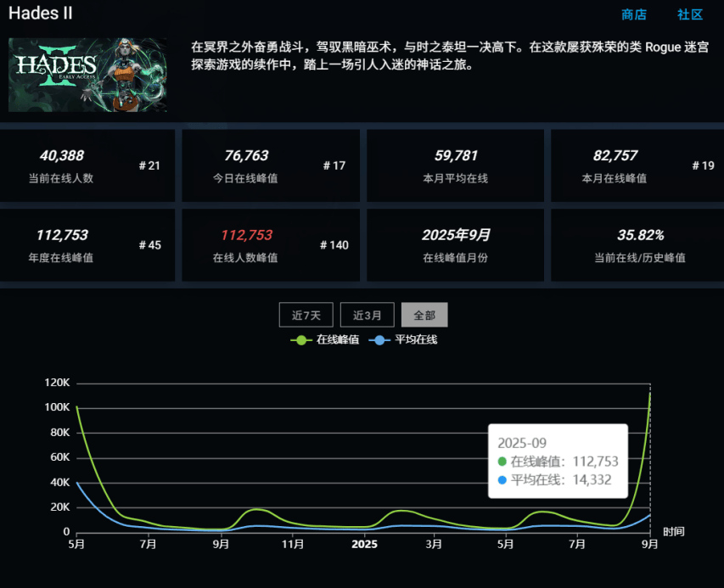724x588 pixels.
Task: Click the Hades II game cover image
Action: (87, 75)
